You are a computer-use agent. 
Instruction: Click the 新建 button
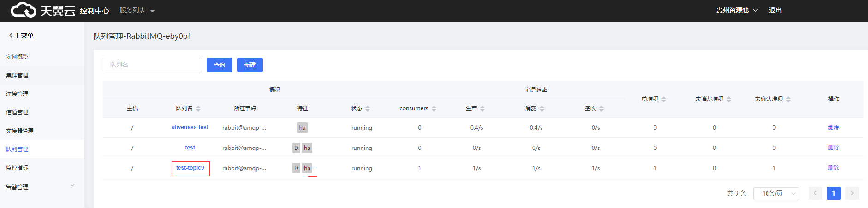(x=250, y=65)
